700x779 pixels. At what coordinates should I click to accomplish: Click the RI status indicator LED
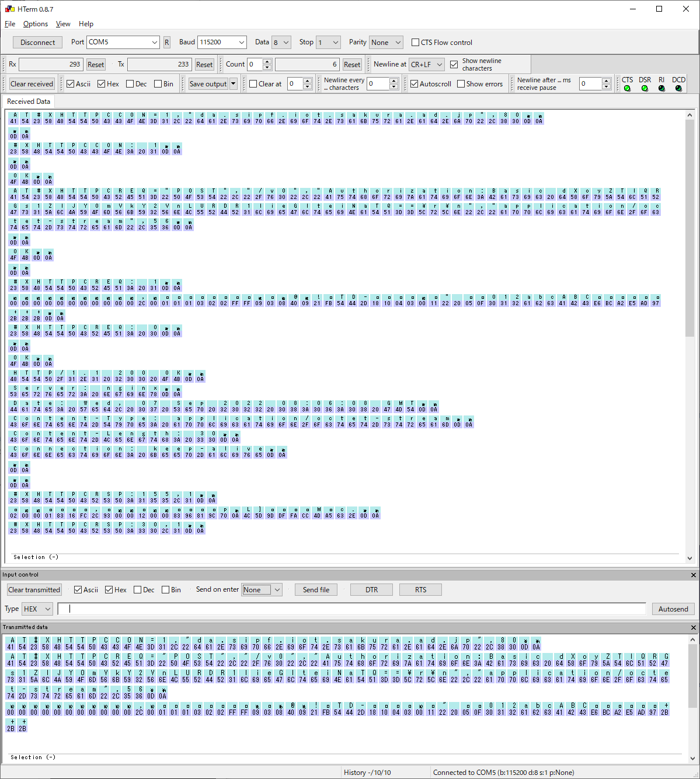[x=661, y=89]
